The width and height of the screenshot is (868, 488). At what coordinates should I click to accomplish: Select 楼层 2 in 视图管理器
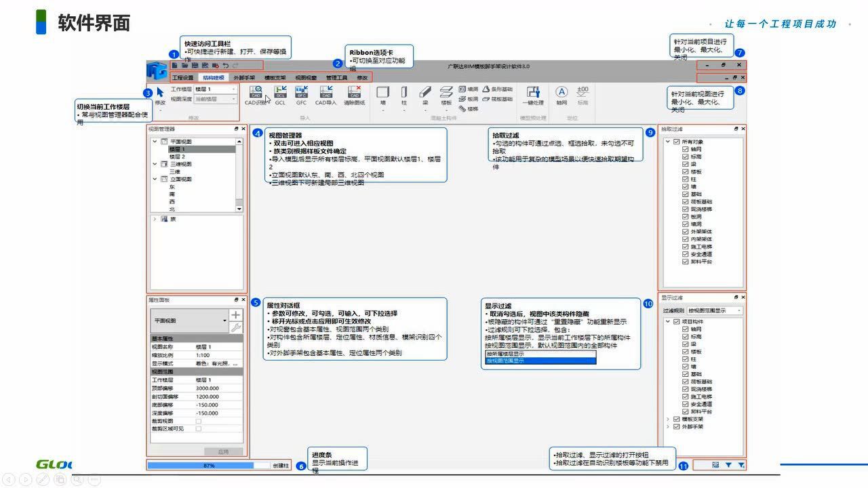(x=177, y=157)
